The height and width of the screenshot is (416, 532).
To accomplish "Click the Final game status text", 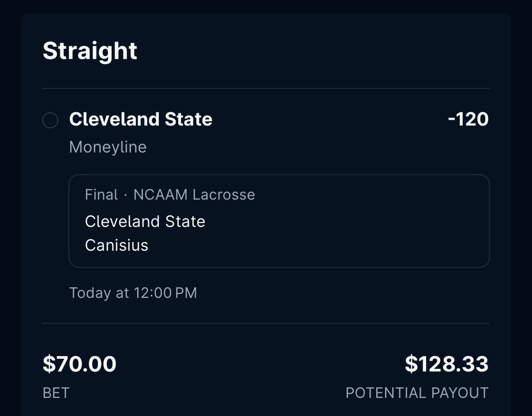I will pyautogui.click(x=102, y=194).
